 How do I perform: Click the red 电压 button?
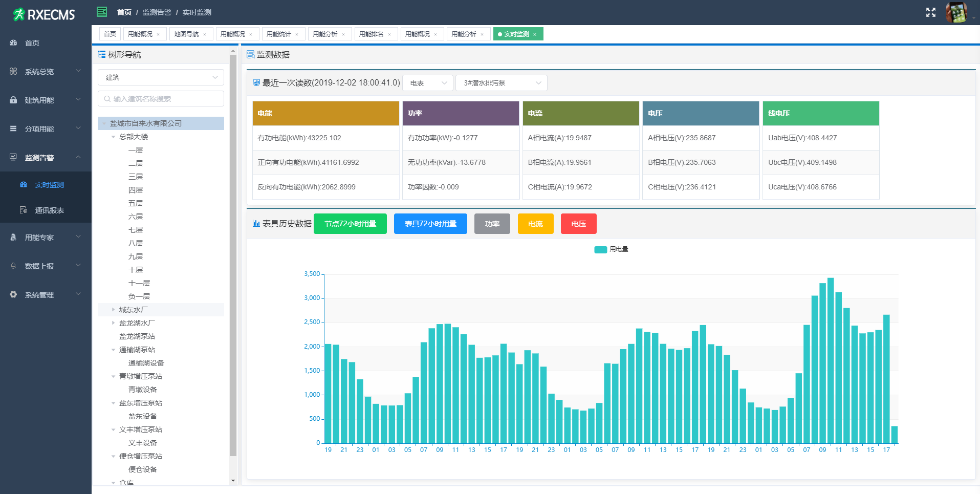click(578, 224)
